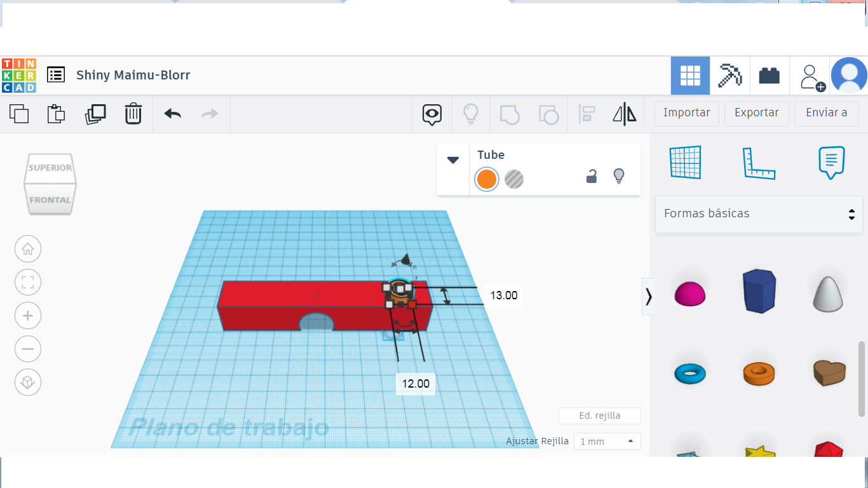Click the Ed. rejilla button

(x=600, y=416)
